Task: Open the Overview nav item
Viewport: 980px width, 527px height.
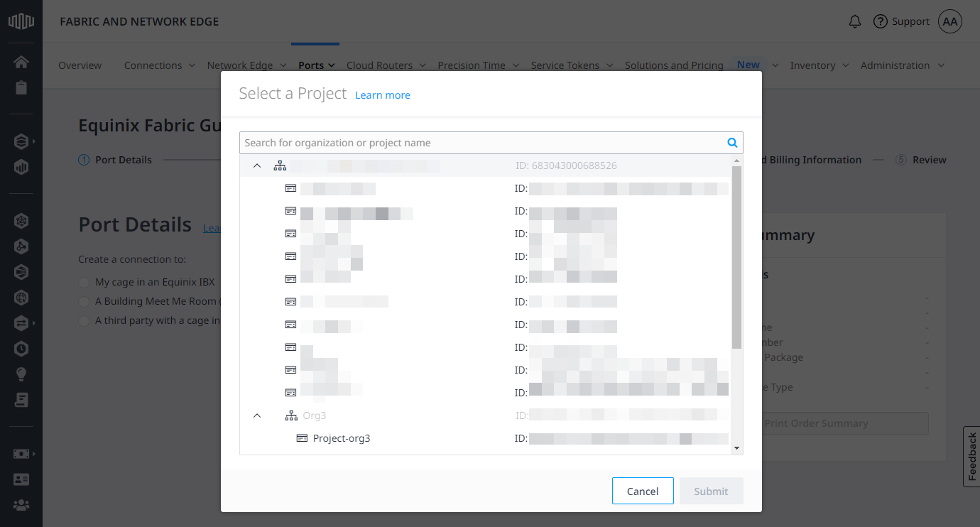Action: [80, 65]
